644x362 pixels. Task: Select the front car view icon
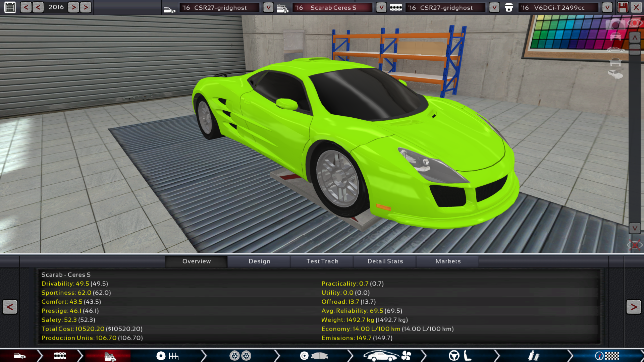click(x=615, y=37)
